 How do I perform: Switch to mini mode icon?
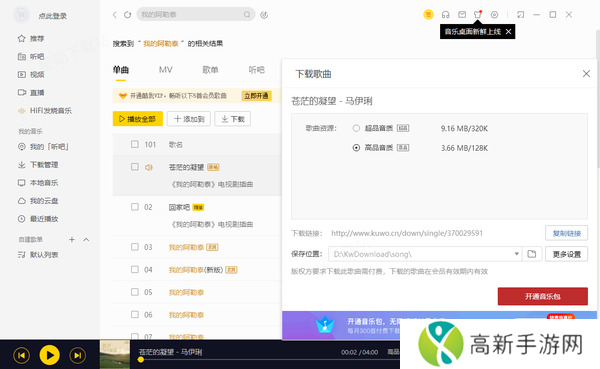point(520,15)
